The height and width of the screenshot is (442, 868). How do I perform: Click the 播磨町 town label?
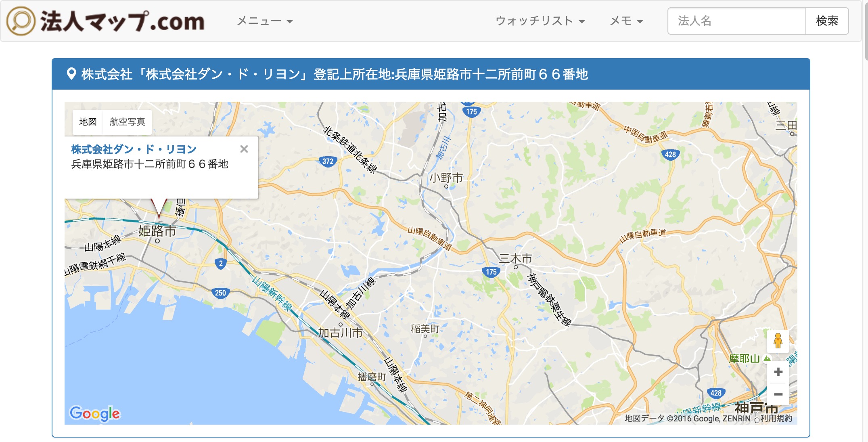[372, 377]
